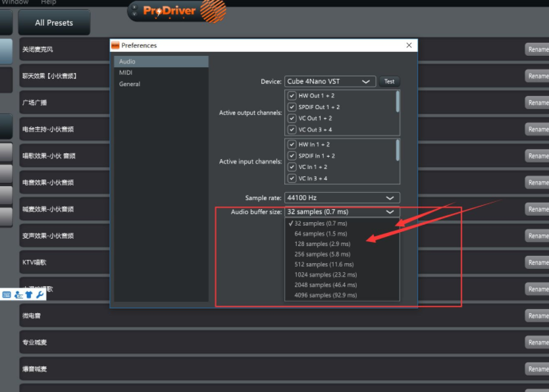Choose 2048 samples (46.4 ms) buffer option
This screenshot has width=549, height=392.
pyautogui.click(x=342, y=285)
